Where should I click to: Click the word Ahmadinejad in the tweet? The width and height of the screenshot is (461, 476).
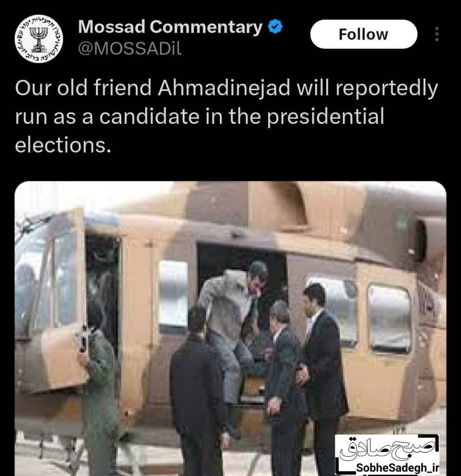[x=224, y=88]
